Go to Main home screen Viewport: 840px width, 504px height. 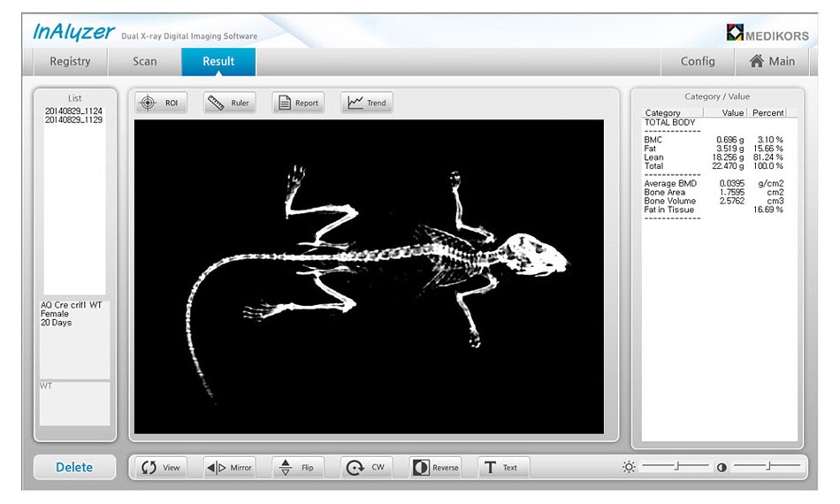coord(771,61)
